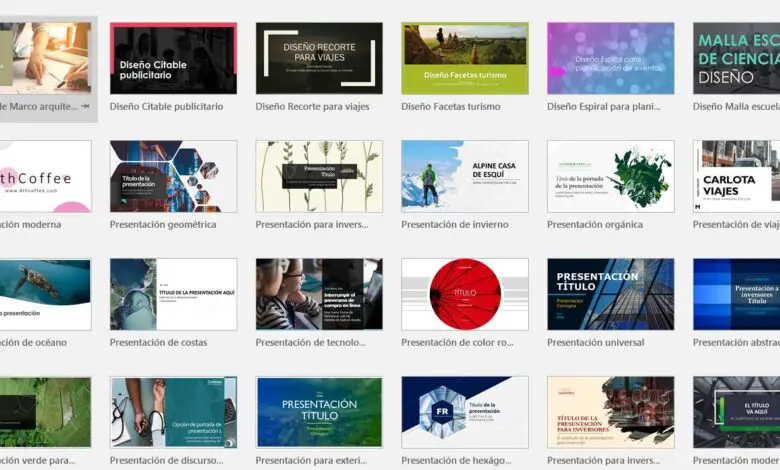Choose the Diseño Recorte para viajes thumbnail
The image size is (780, 470).
coord(319,58)
